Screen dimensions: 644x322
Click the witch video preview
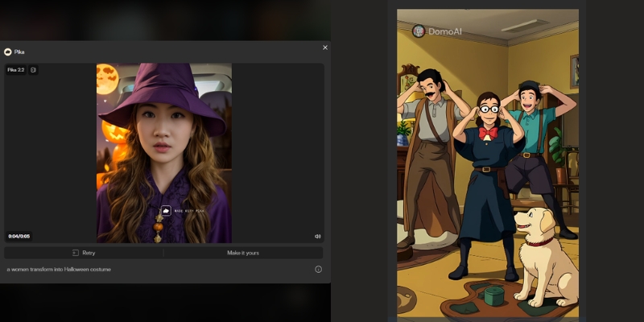[164, 153]
